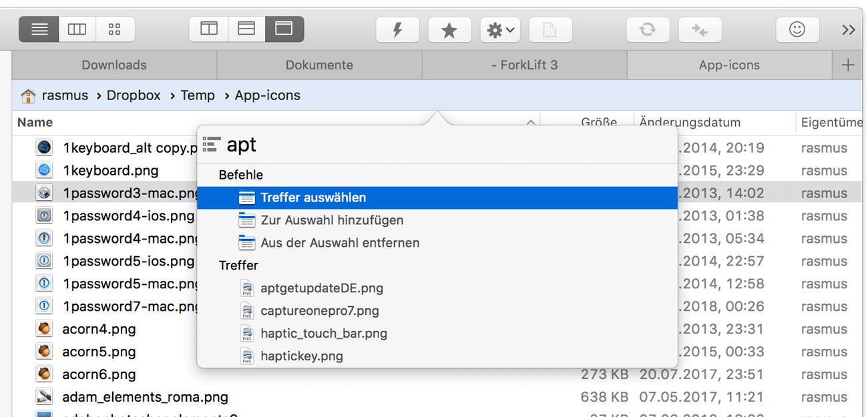Open the quick actions lightning button
Screen dimensions: 868x417
pos(398,30)
